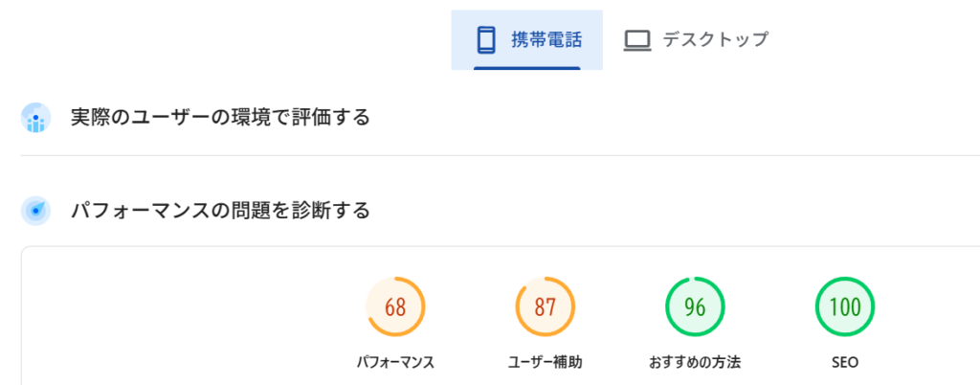Click the green 96 best practices gauge
The width and height of the screenshot is (980, 385).
[695, 306]
